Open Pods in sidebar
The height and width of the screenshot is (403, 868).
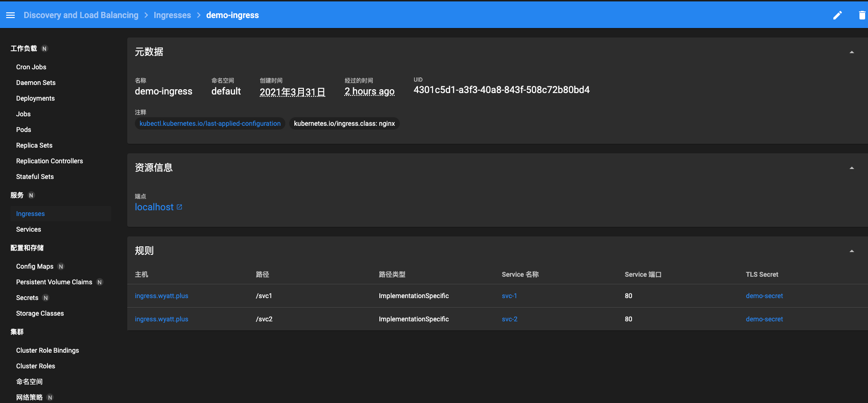[x=24, y=130]
